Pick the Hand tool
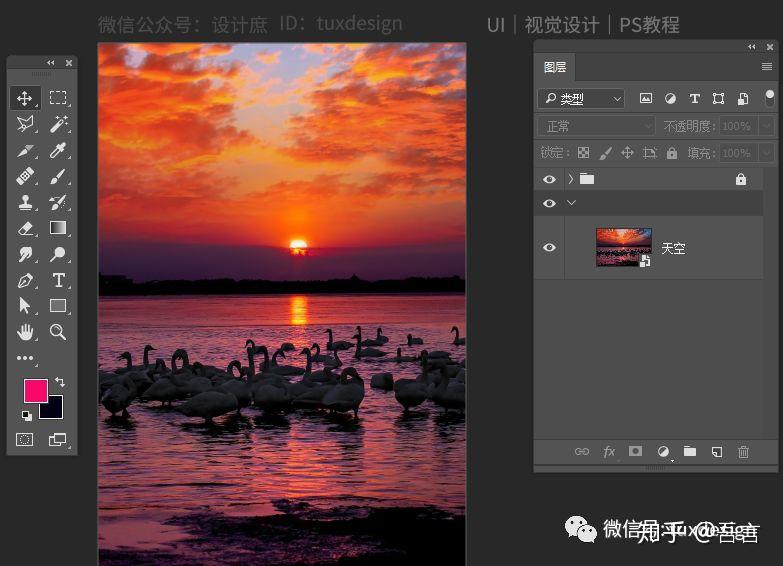This screenshot has height=566, width=783. 25,332
